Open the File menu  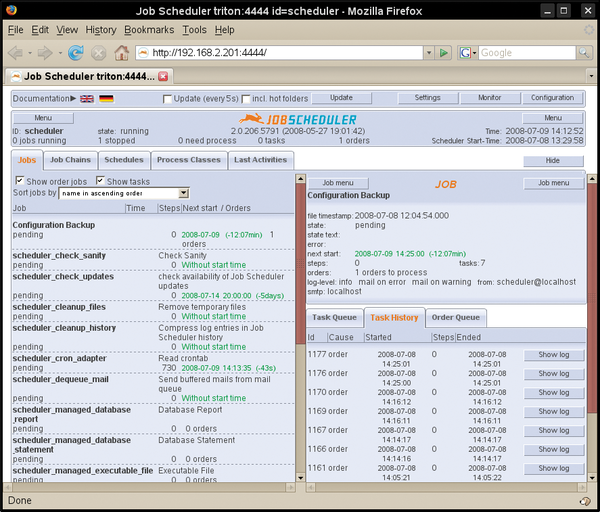[15, 30]
